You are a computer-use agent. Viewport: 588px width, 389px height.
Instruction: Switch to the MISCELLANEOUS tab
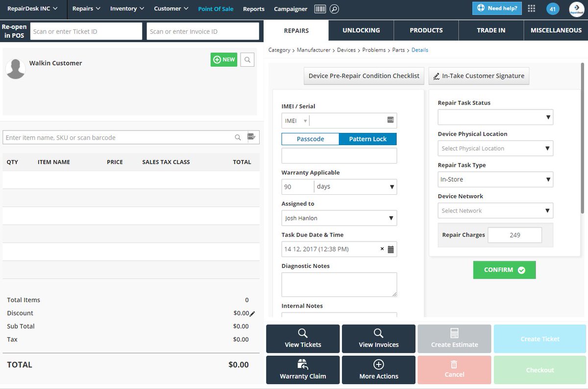(556, 30)
